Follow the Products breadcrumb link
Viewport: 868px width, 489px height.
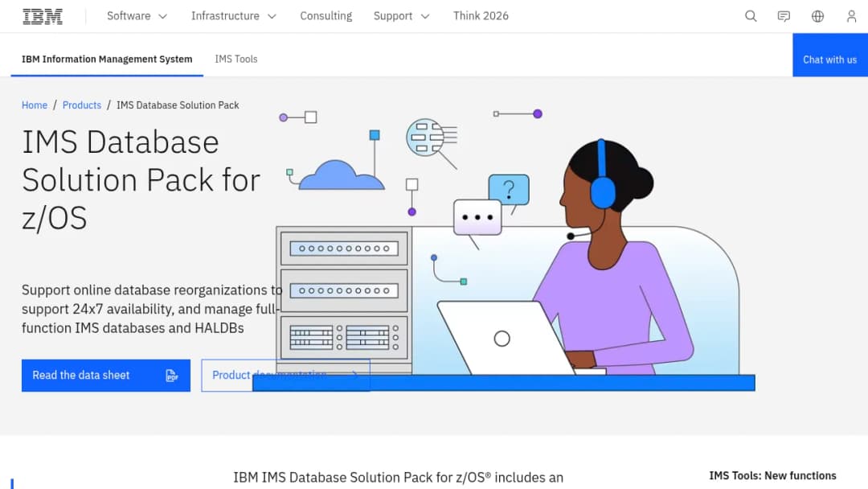point(82,105)
